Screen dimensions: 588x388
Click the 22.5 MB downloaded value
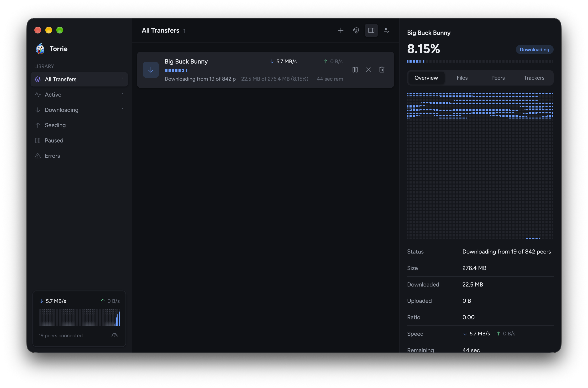click(x=472, y=285)
